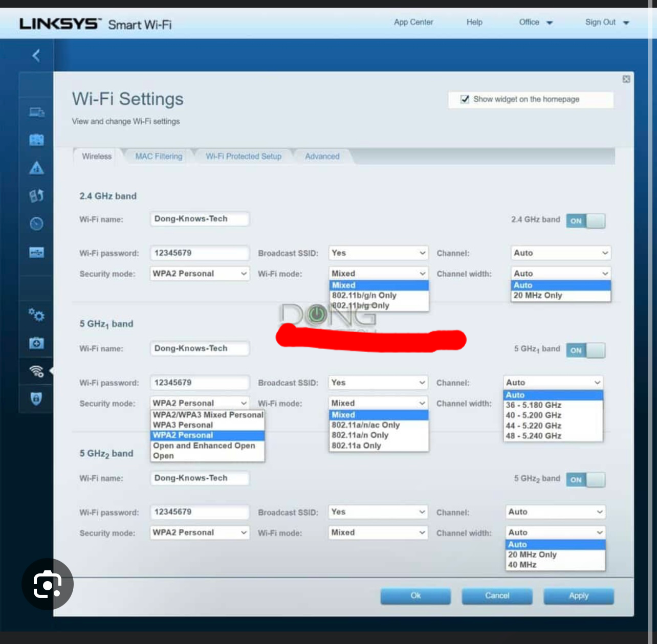Open 5 GHz2 Channel width dropdown
657x644 pixels.
(556, 532)
